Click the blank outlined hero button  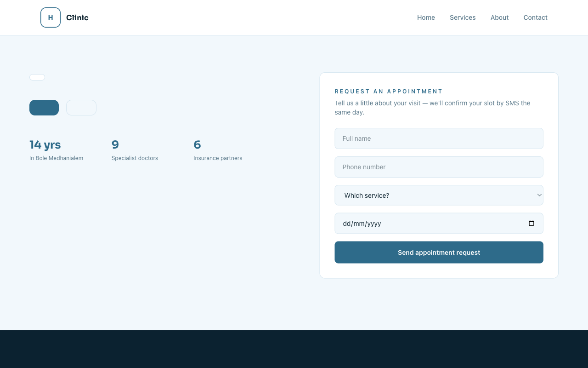pos(81,108)
